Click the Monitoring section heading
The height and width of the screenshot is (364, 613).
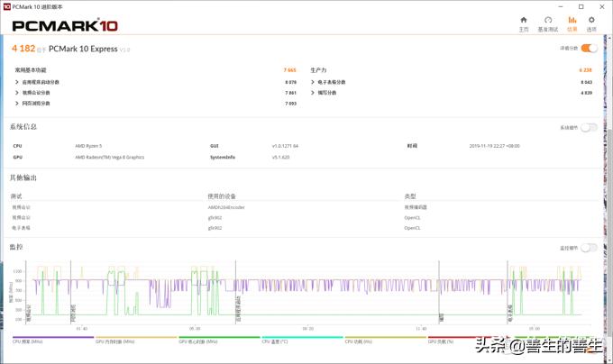pyautogui.click(x=16, y=247)
